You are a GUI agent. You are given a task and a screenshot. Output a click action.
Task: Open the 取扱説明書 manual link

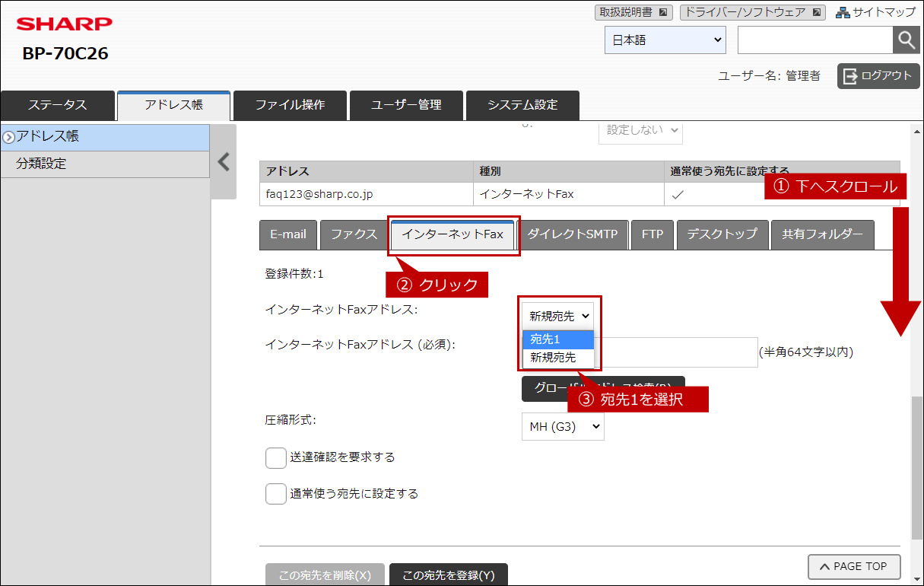pyautogui.click(x=633, y=12)
